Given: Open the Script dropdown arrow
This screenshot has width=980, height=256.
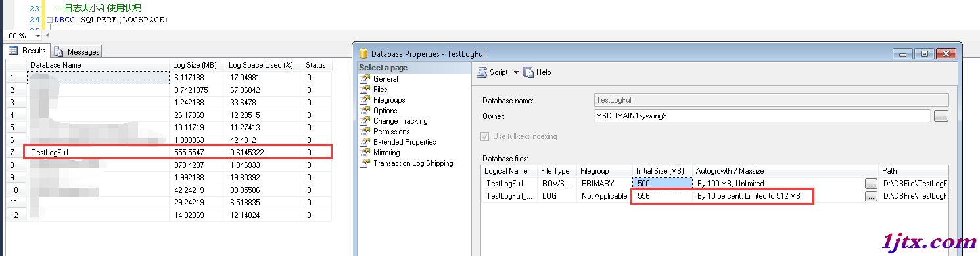Looking at the screenshot, I should [516, 72].
